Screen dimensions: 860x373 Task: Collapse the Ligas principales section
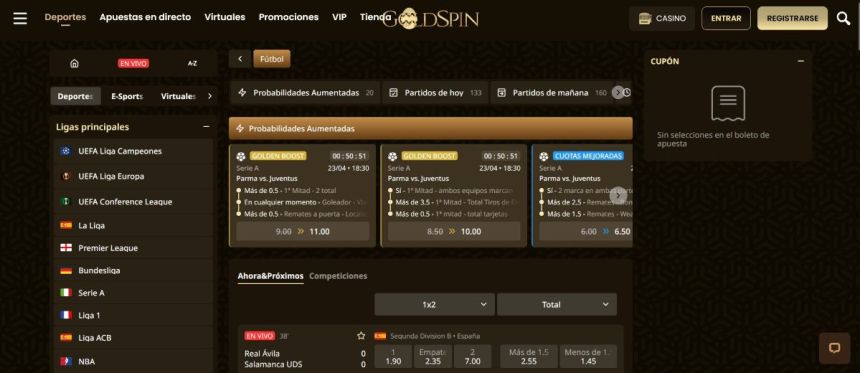(206, 127)
